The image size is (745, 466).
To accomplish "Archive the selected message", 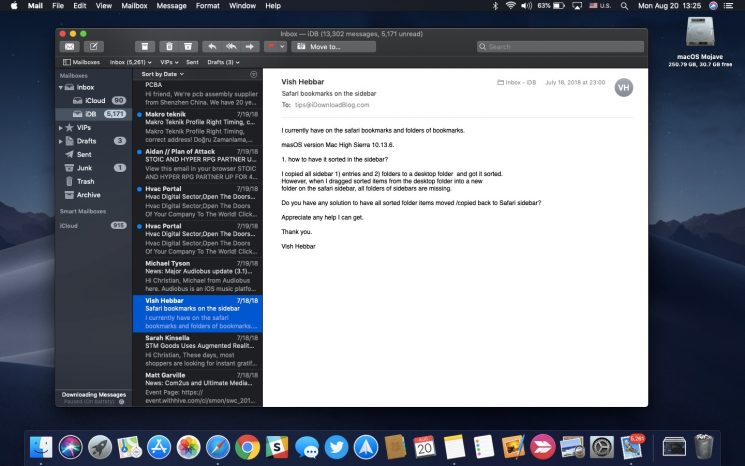I will point(144,47).
